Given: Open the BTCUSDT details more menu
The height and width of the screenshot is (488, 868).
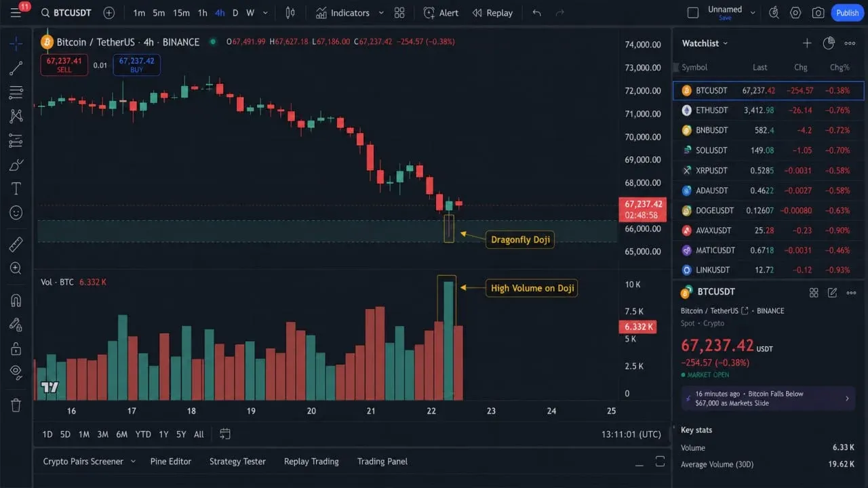Looking at the screenshot, I should (x=851, y=292).
